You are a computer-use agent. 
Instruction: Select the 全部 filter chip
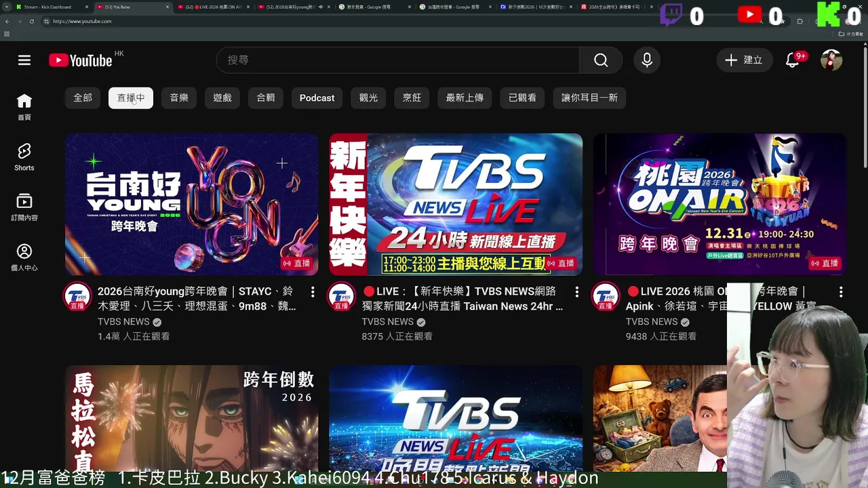pyautogui.click(x=83, y=98)
